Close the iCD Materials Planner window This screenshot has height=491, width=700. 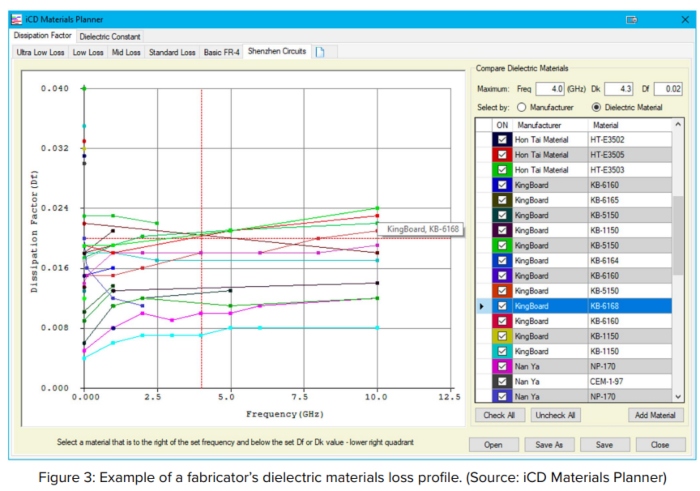click(685, 20)
